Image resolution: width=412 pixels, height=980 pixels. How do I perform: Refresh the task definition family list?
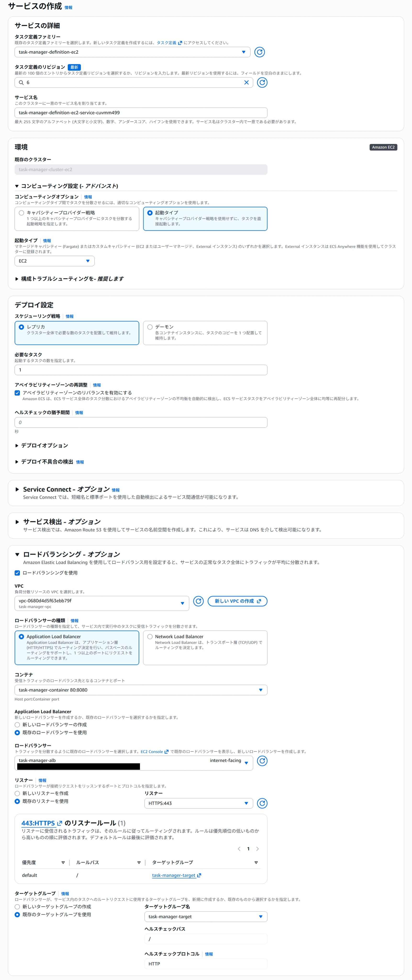pyautogui.click(x=260, y=52)
